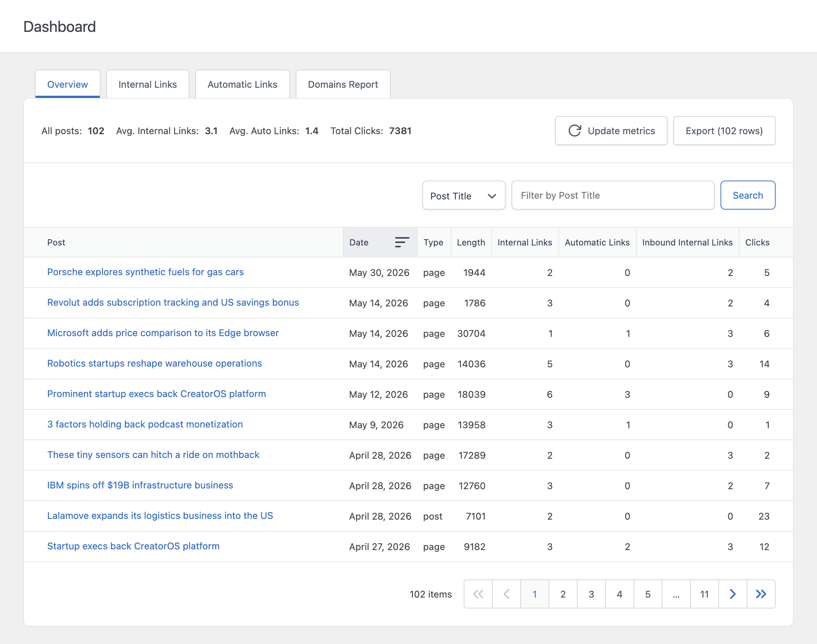Open Porsche explores synthetic fuels post
The width and height of the screenshot is (817, 644).
145,272
